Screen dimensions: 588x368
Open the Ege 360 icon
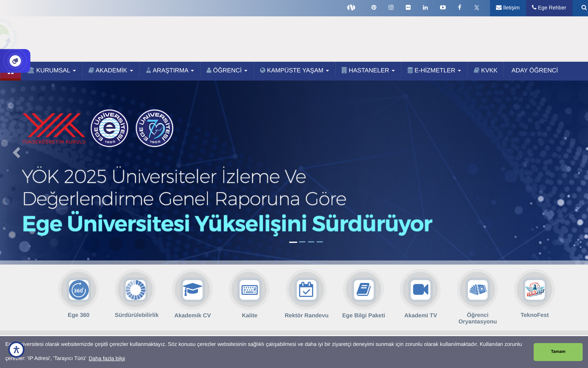pos(78,290)
